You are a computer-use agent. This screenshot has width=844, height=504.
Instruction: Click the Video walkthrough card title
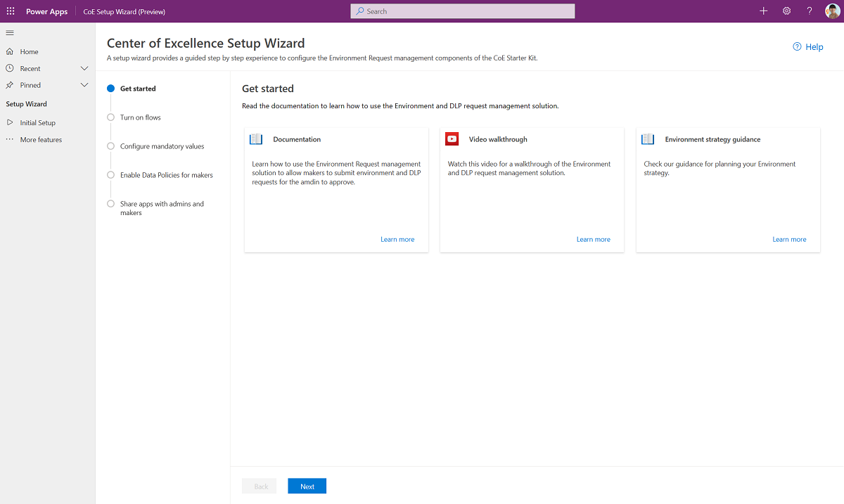pos(498,139)
